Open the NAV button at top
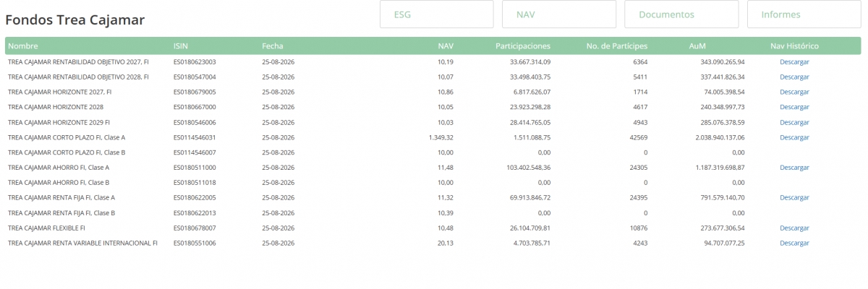Image resolution: width=868 pixels, height=289 pixels. click(558, 14)
